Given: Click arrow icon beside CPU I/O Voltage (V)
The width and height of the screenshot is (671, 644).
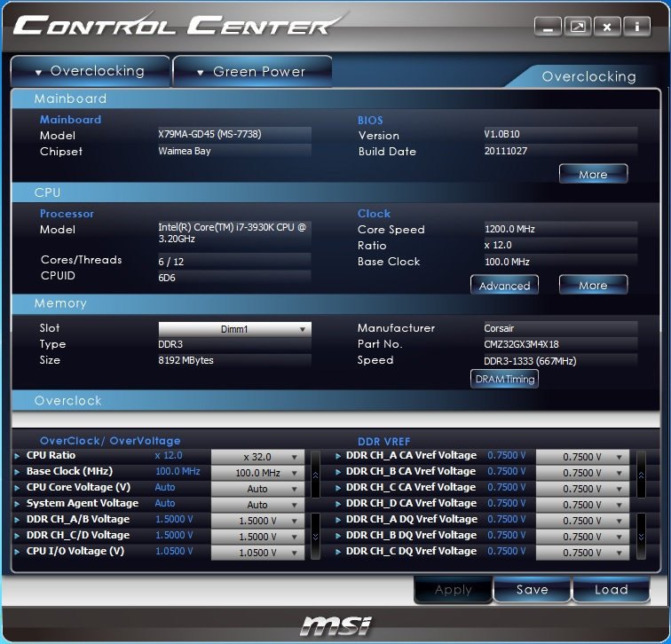Looking at the screenshot, I should [x=17, y=552].
